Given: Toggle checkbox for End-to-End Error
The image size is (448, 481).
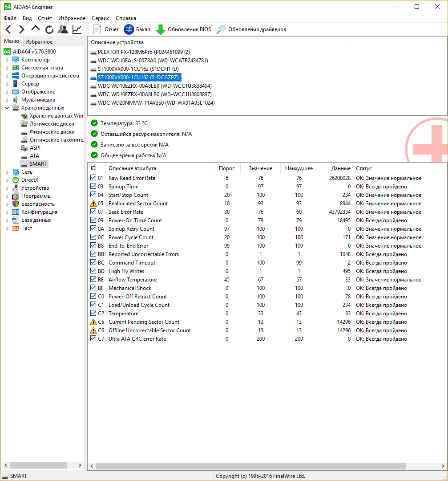Looking at the screenshot, I should click(93, 245).
